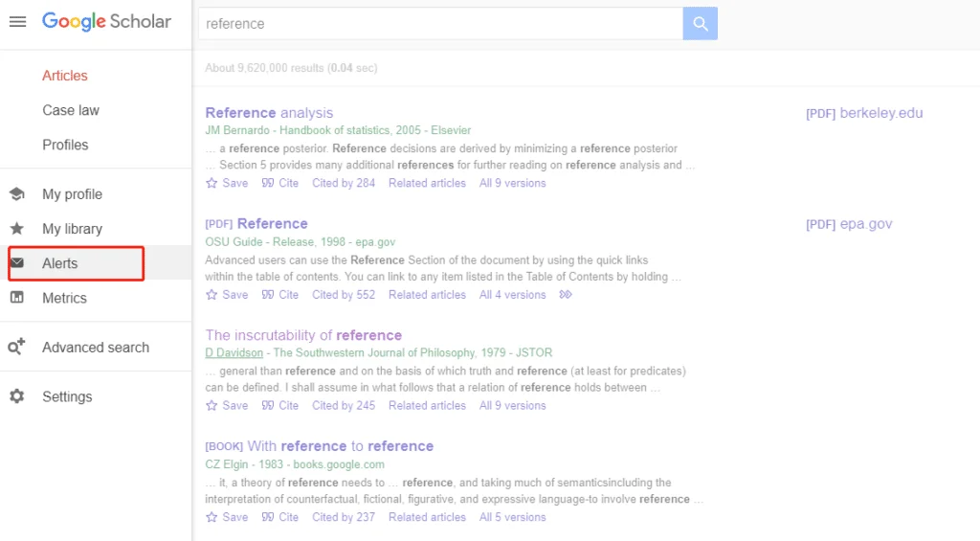980x541 pixels.
Task: Open 'The inscrutability of reference' result
Action: (303, 335)
